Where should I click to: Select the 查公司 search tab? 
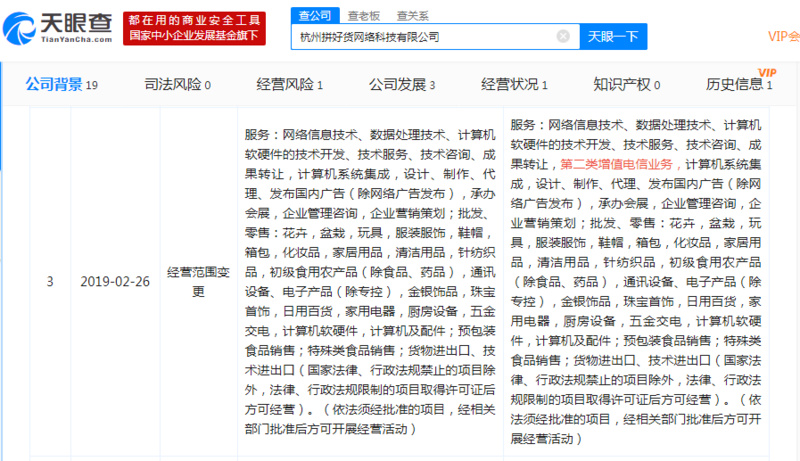pos(314,13)
